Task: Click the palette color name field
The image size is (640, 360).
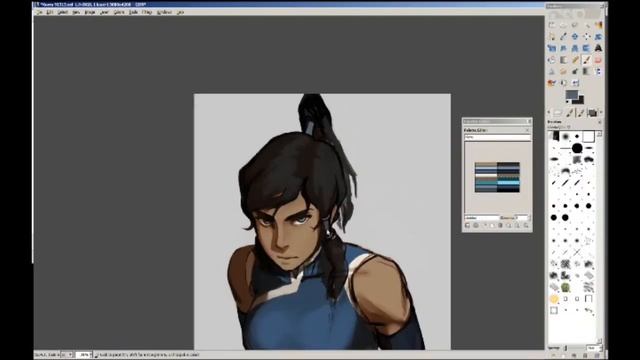Action: 482,218
